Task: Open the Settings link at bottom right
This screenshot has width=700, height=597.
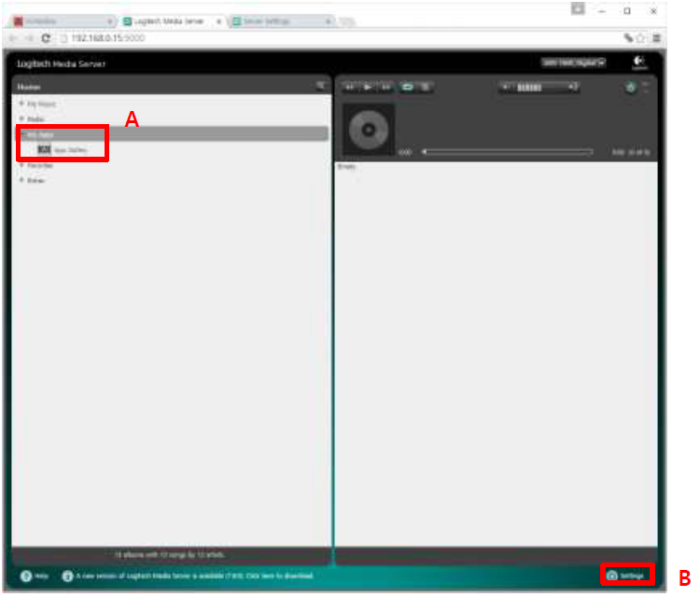Action: [x=626, y=576]
